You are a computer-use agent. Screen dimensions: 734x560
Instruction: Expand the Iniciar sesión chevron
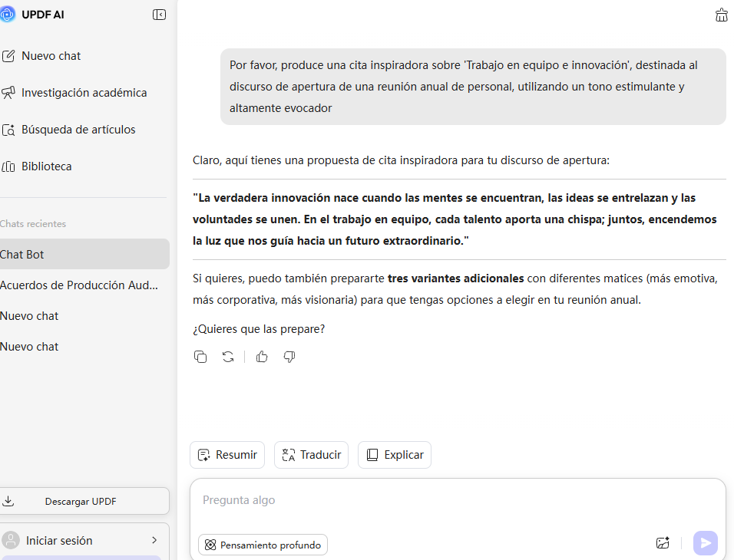(x=154, y=540)
